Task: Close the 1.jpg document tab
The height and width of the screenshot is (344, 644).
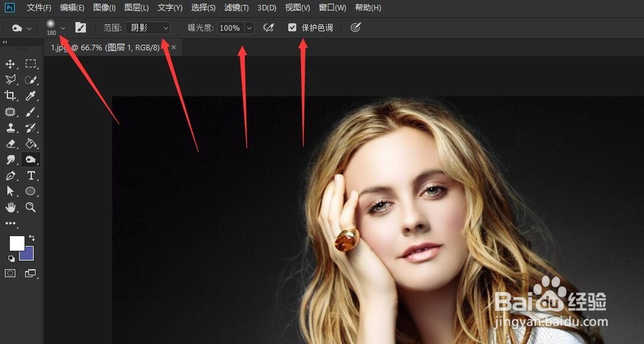Action: pyautogui.click(x=173, y=48)
